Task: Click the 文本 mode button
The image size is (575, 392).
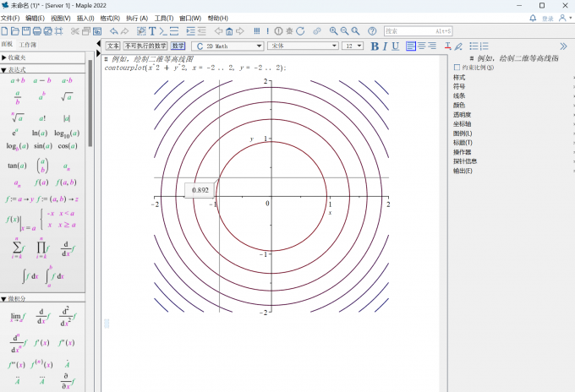Action: (x=113, y=46)
